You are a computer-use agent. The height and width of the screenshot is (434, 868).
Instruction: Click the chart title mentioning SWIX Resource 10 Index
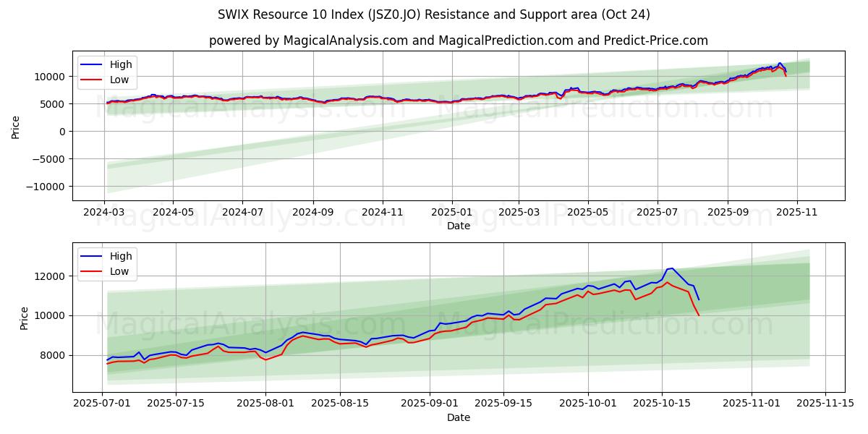pyautogui.click(x=433, y=14)
